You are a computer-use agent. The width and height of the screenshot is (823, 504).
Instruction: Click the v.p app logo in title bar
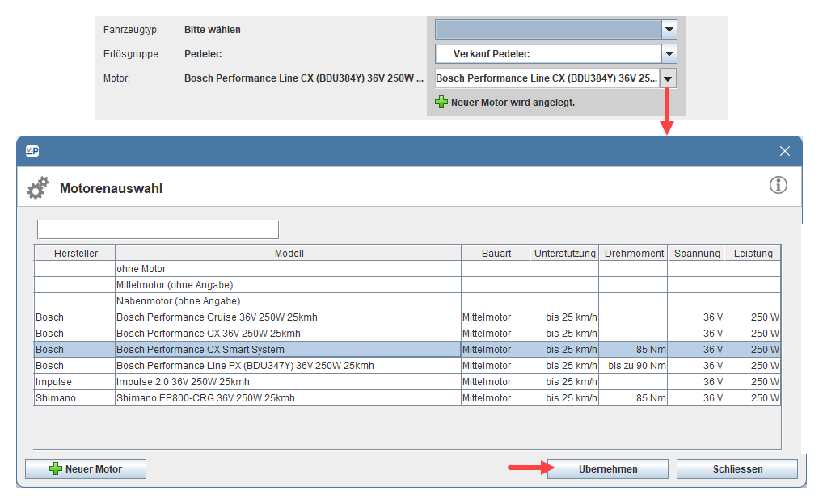(32, 151)
